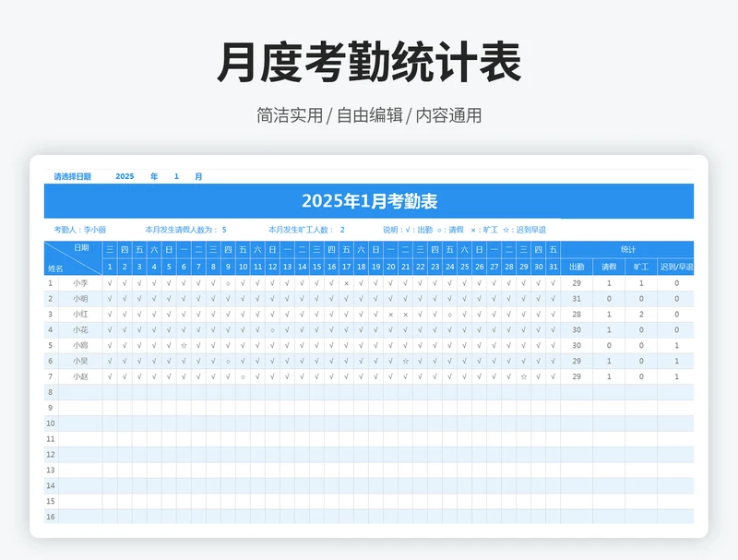
Task: Select the 请假 column header under 统计
Action: click(609, 267)
